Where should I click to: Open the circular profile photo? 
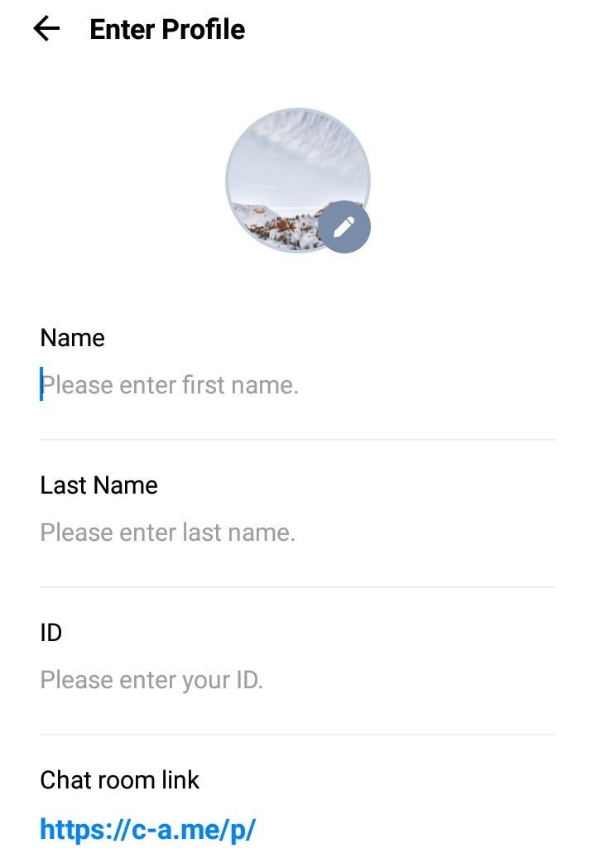coord(298,181)
